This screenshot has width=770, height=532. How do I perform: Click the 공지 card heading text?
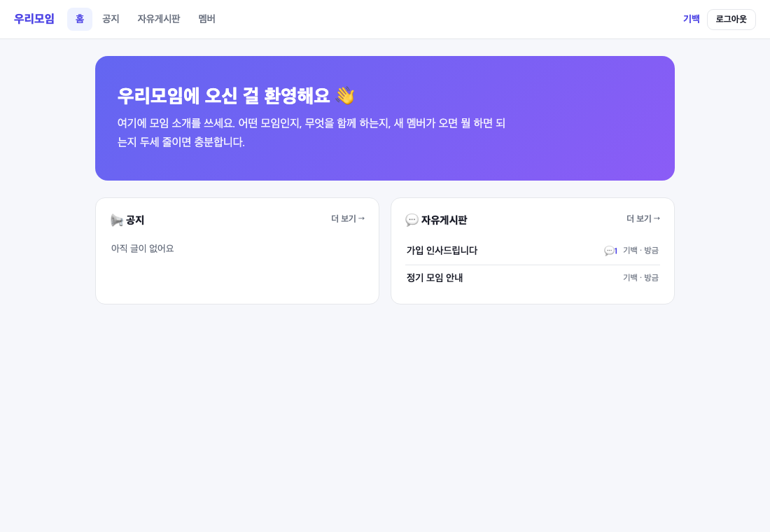[135, 220]
